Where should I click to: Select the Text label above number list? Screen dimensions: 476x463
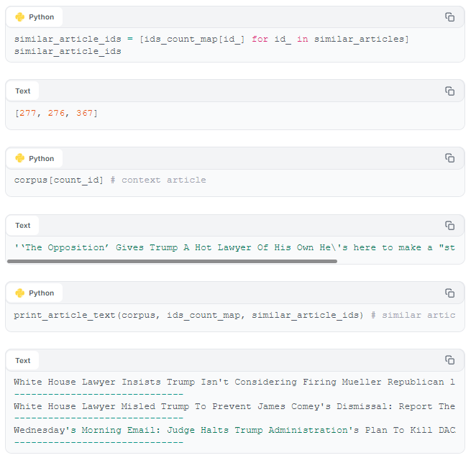pos(23,91)
